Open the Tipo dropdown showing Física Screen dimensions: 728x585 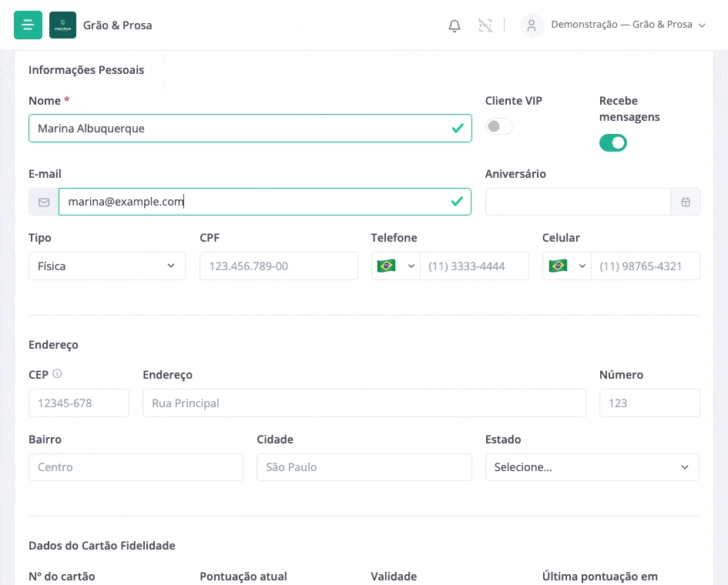click(107, 266)
